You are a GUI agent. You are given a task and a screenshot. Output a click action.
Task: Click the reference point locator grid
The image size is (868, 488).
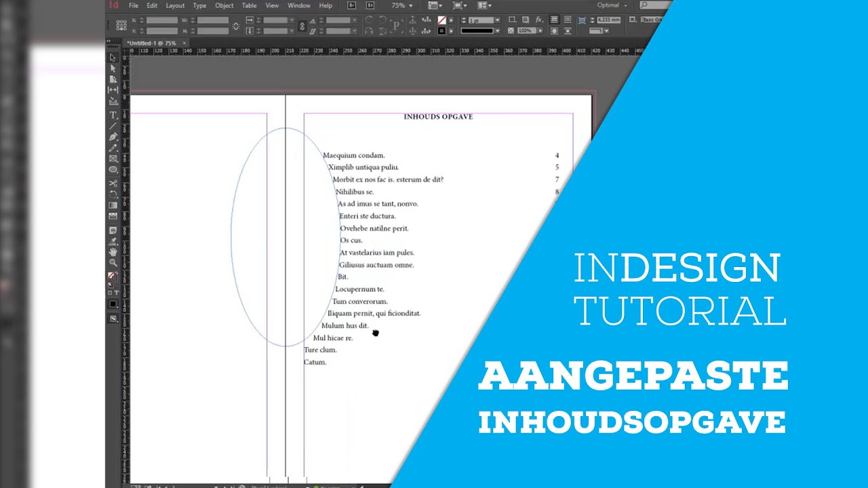[x=121, y=25]
